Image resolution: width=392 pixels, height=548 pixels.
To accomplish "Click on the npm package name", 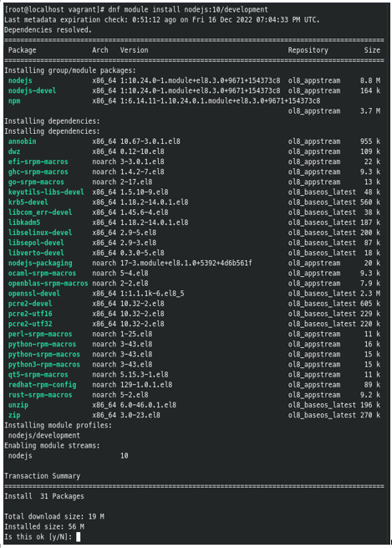I will point(14,101).
